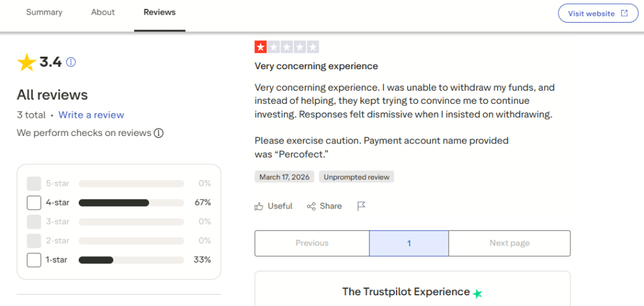Image resolution: width=644 pixels, height=306 pixels.
Task: Check the 4-star filter checkbox
Action: 34,203
